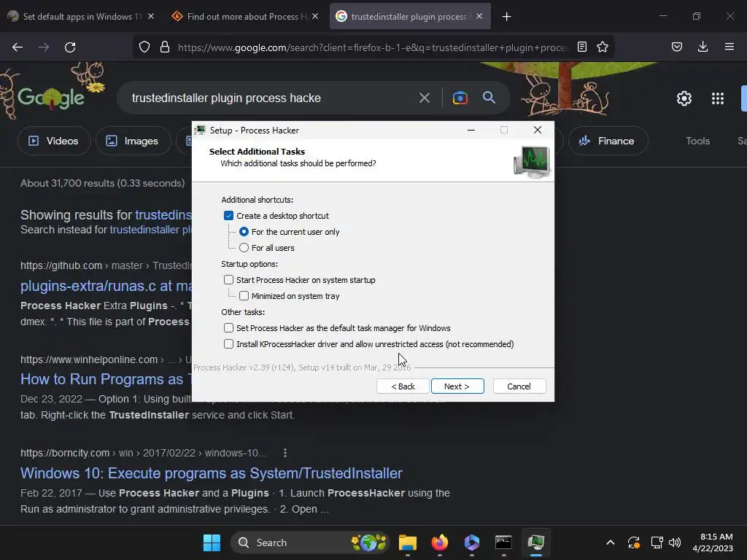Open the Windows Start menu
Image resolution: width=747 pixels, height=560 pixels.
tap(212, 542)
